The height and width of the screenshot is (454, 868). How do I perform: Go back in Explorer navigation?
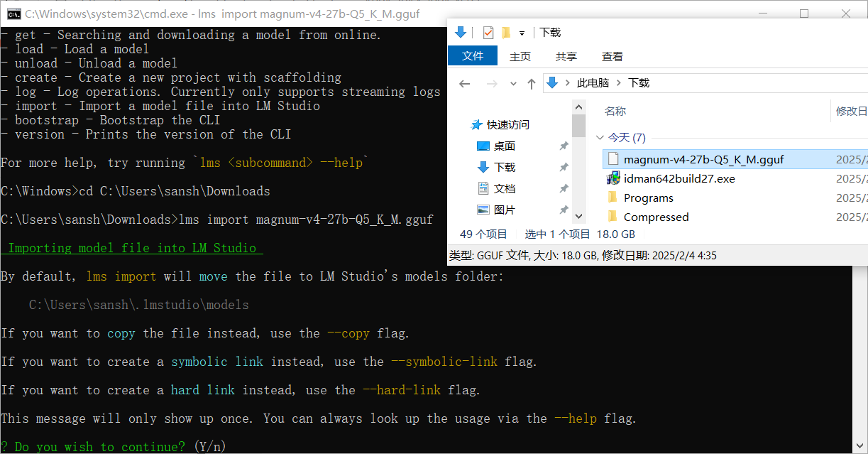(x=465, y=83)
